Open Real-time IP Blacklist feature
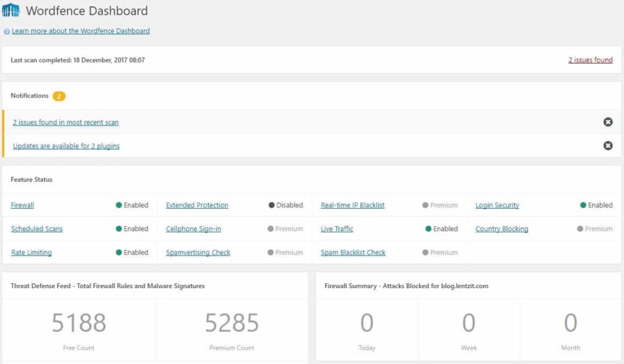 [x=352, y=206]
